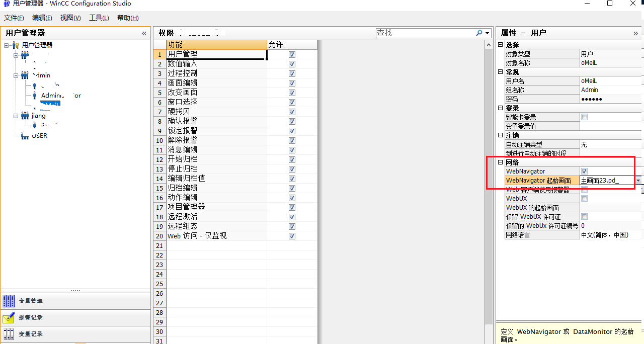This screenshot has height=344, width=644.
Task: Open WebNavigator 起始画面 dropdown arrow
Action: [638, 181]
